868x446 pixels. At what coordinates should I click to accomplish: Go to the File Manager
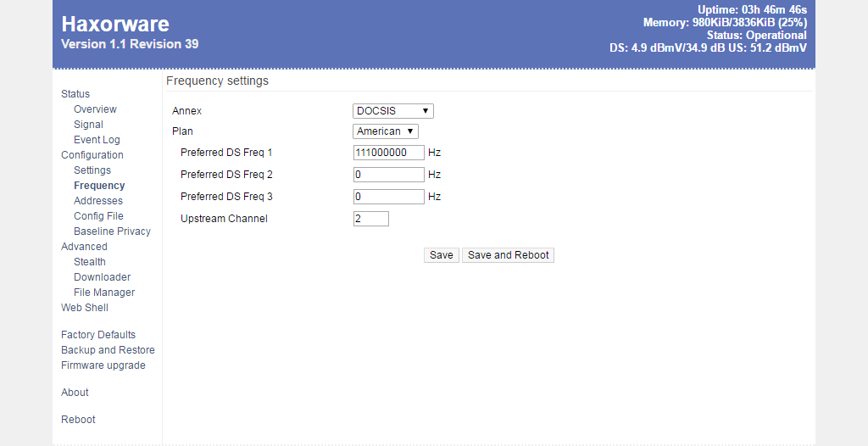coord(104,293)
